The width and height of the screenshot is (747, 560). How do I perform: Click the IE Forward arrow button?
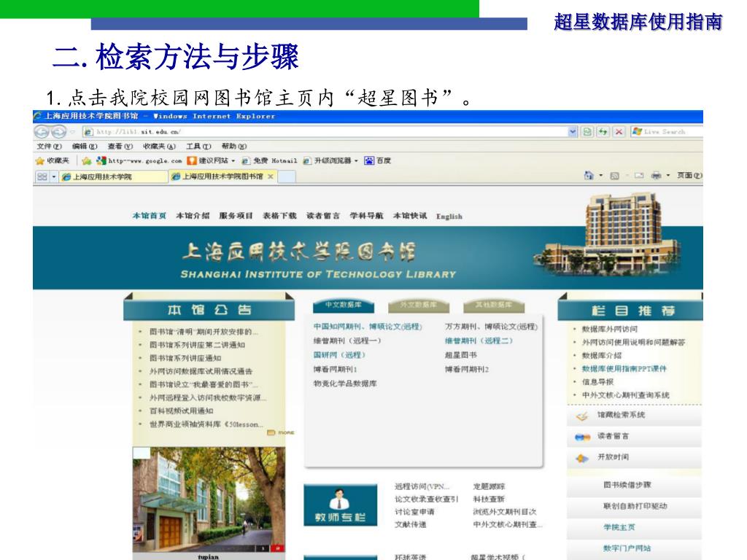click(58, 132)
